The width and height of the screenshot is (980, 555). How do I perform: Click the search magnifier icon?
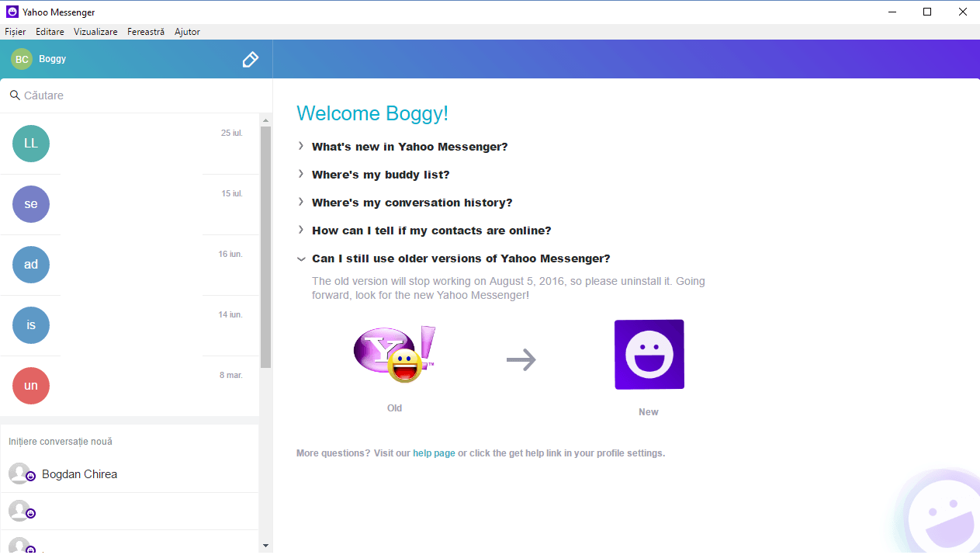point(15,95)
